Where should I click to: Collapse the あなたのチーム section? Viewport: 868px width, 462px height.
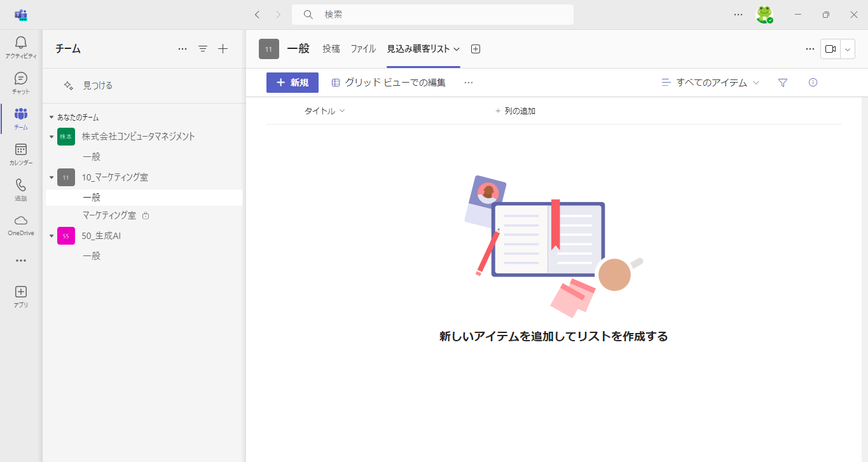(52, 118)
